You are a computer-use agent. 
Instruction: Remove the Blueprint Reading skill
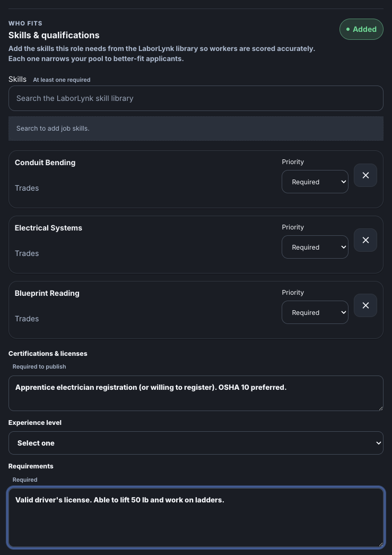point(365,305)
